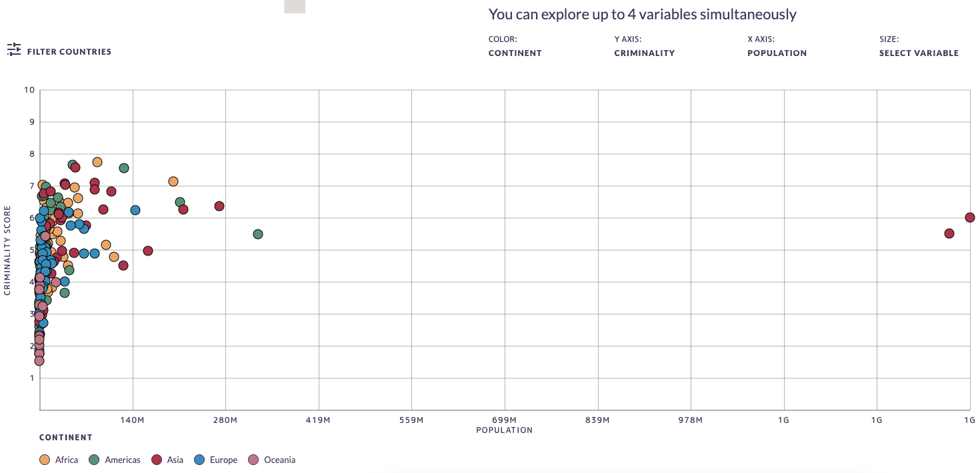This screenshot has height=473, width=980.
Task: Click the orange Africa legend swatch
Action: (x=45, y=460)
